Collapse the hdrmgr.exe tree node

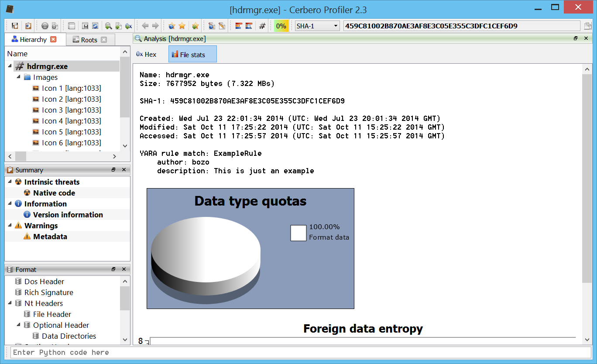(x=10, y=66)
